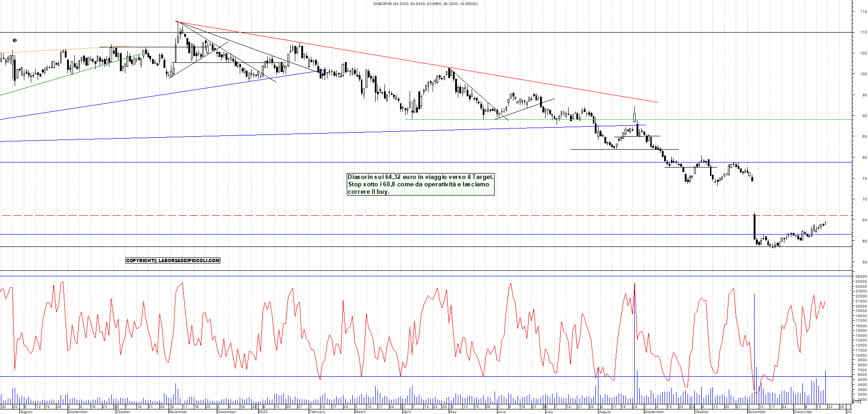This screenshot has width=868, height=414.
Task: Click the April label on the time axis
Action: tap(407, 412)
